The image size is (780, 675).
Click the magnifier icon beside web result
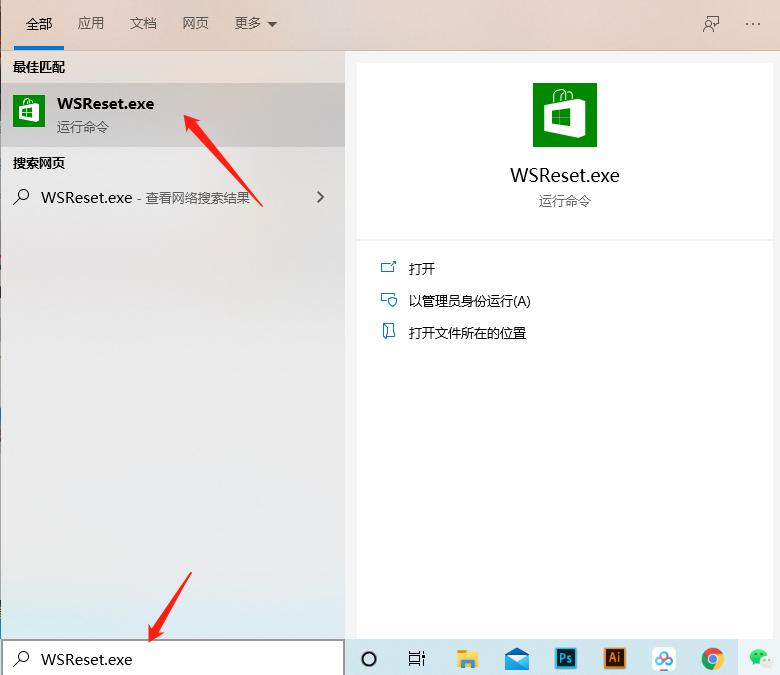click(x=21, y=197)
